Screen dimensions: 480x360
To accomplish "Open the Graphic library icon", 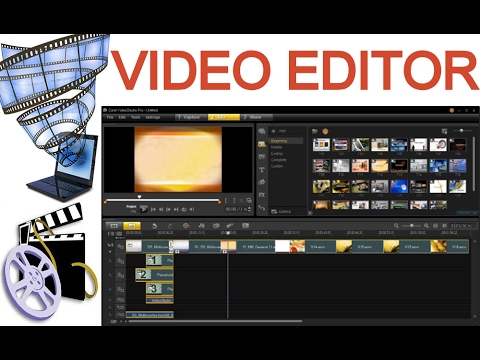I will (262, 182).
